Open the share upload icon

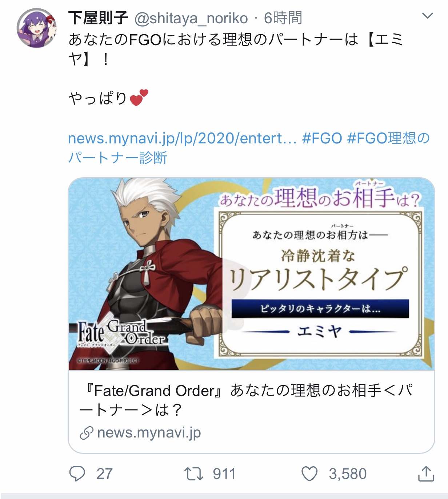[x=426, y=474]
